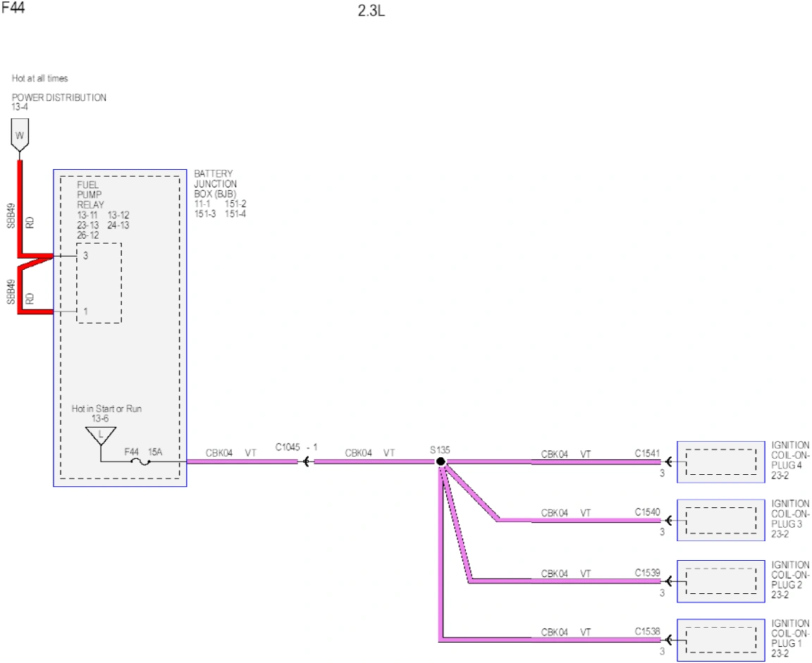Viewport: 812px width, 663px height.
Task: Open the '13-6' page reference
Action: point(101,419)
